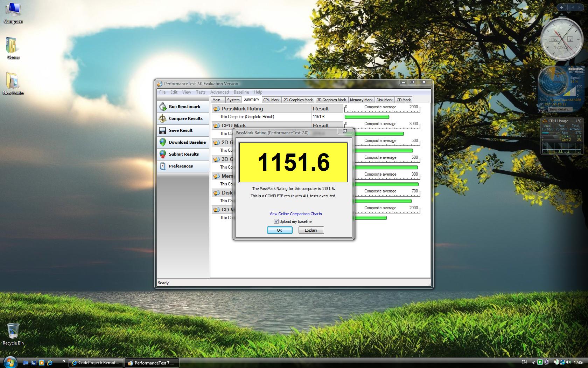Switch to the Main tab
This screenshot has width=588, height=368.
tap(217, 100)
